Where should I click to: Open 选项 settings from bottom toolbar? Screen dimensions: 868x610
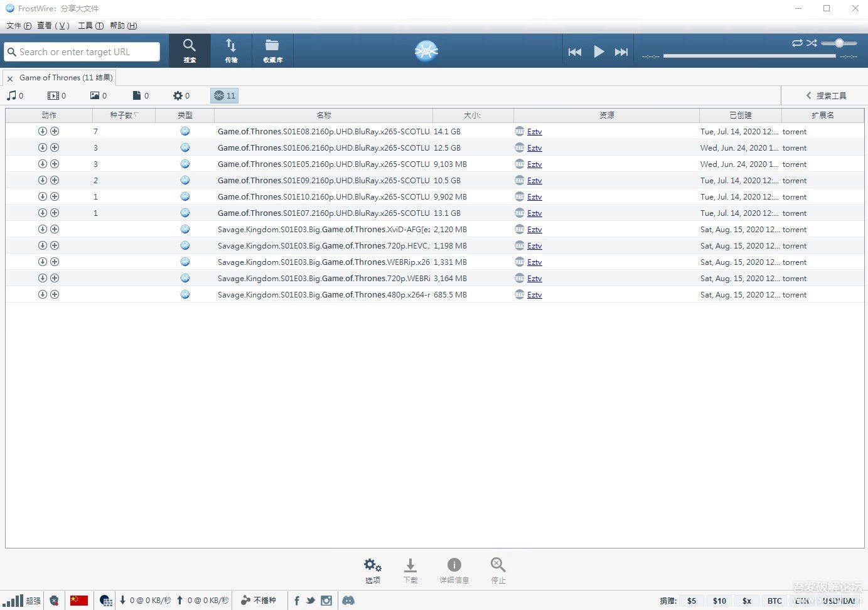pyautogui.click(x=372, y=570)
